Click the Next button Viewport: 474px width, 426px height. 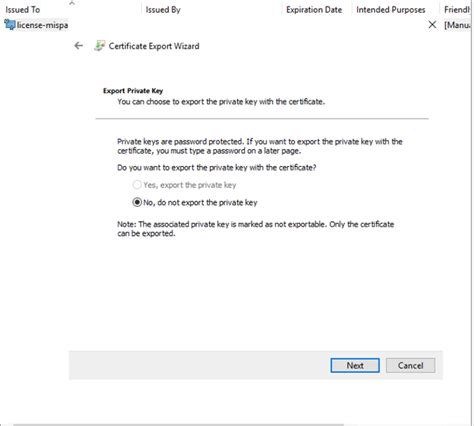[x=355, y=365]
